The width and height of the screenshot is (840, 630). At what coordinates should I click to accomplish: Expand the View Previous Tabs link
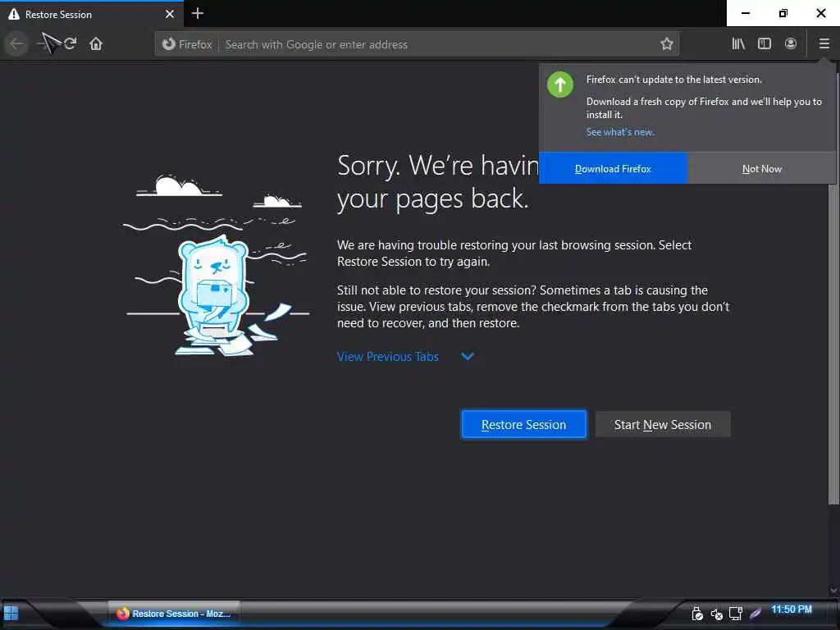pos(388,356)
